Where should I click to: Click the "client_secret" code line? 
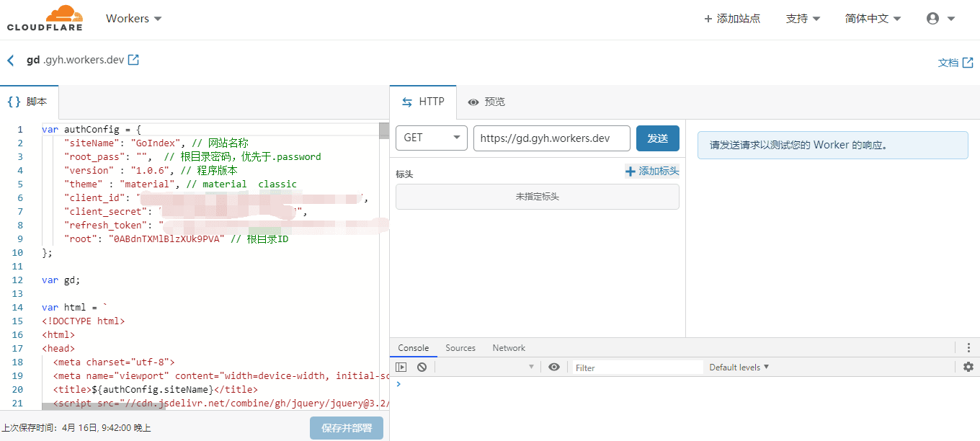click(x=186, y=212)
